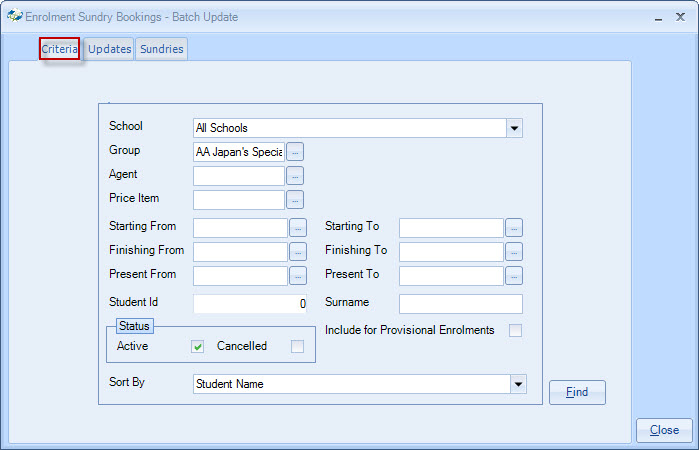This screenshot has width=699, height=450.
Task: Click the Close button at bottom
Action: (x=664, y=430)
